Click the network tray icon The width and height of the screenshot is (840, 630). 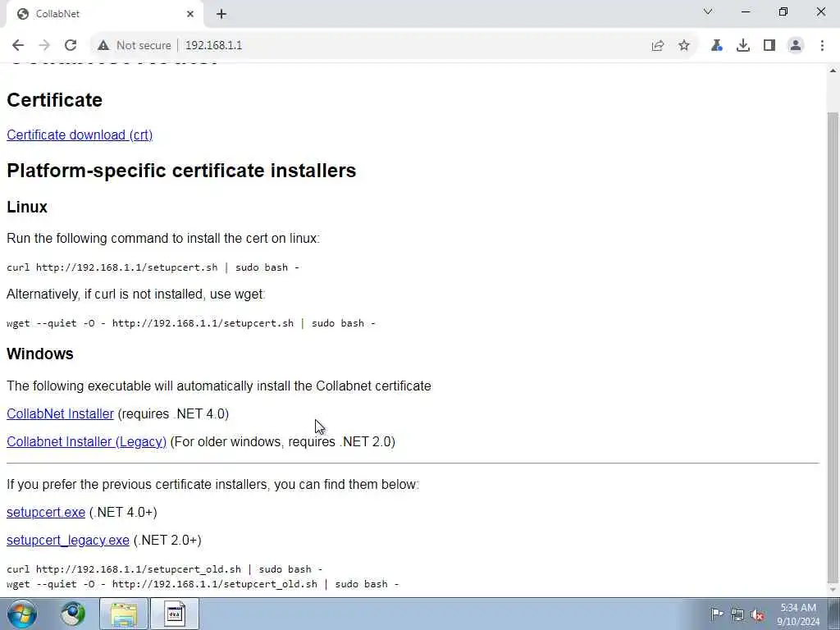point(737,615)
